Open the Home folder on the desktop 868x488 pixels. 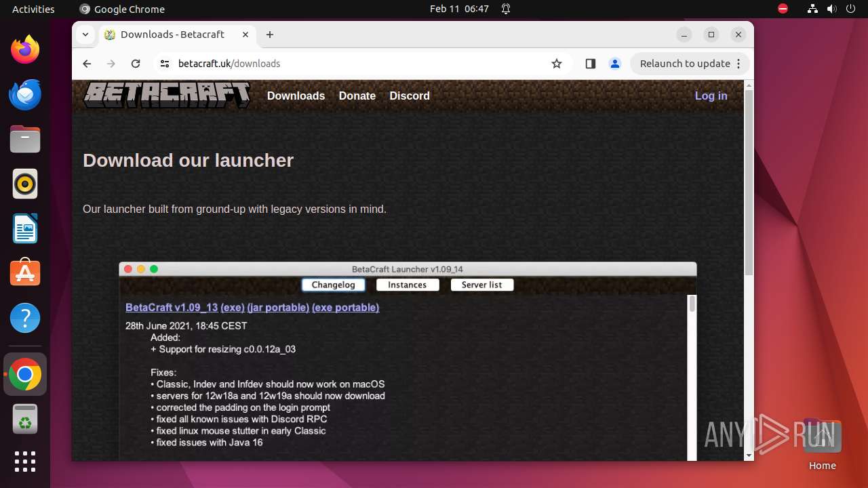coord(822,445)
